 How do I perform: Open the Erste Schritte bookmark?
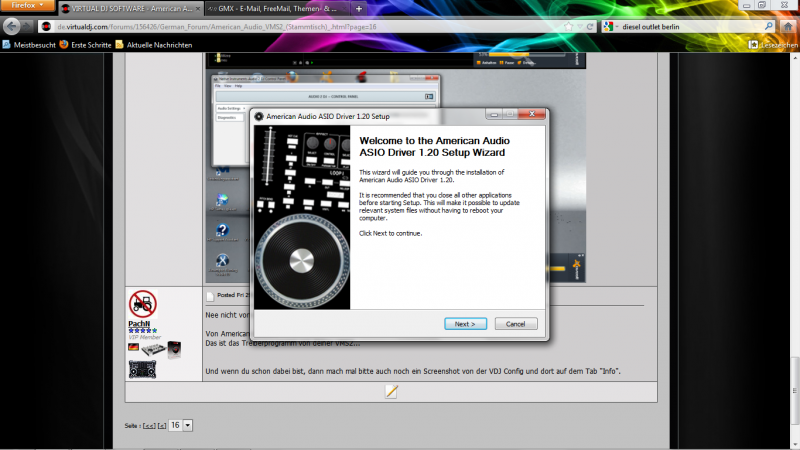click(86, 45)
